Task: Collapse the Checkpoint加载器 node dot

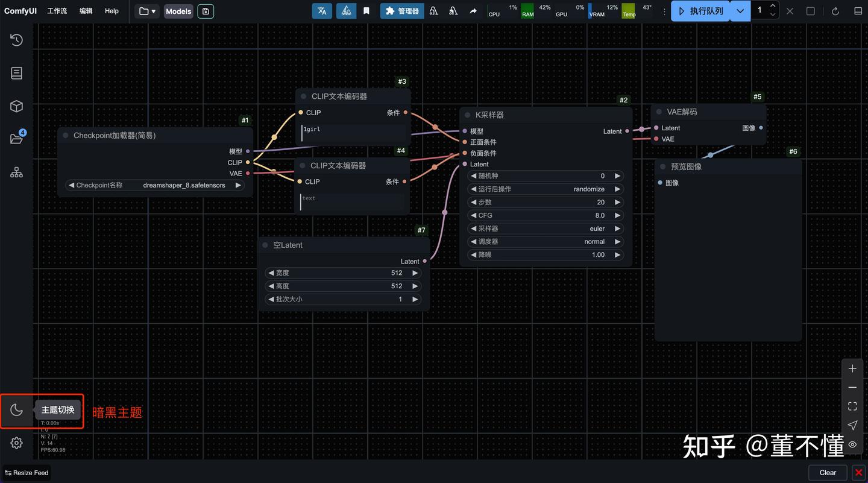Action: tap(66, 136)
